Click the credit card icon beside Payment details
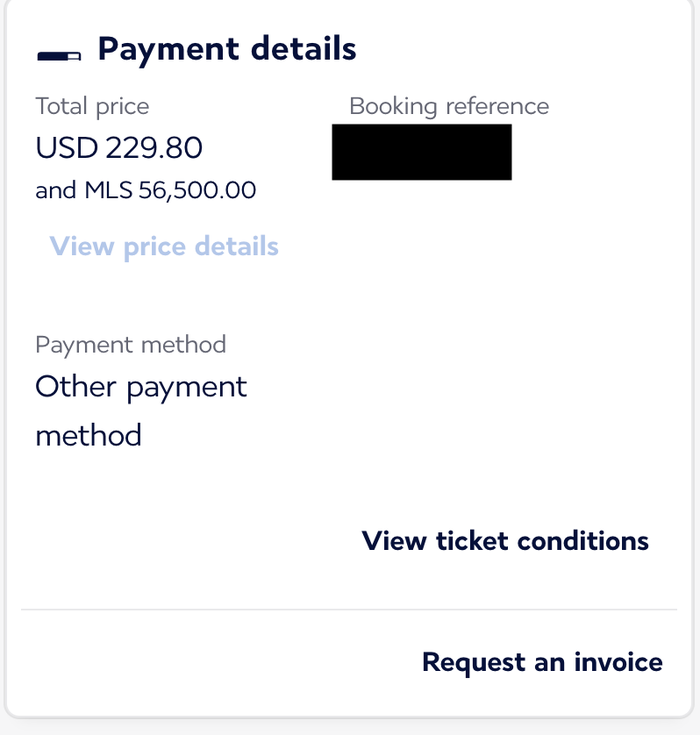The height and width of the screenshot is (735, 700). (59, 56)
